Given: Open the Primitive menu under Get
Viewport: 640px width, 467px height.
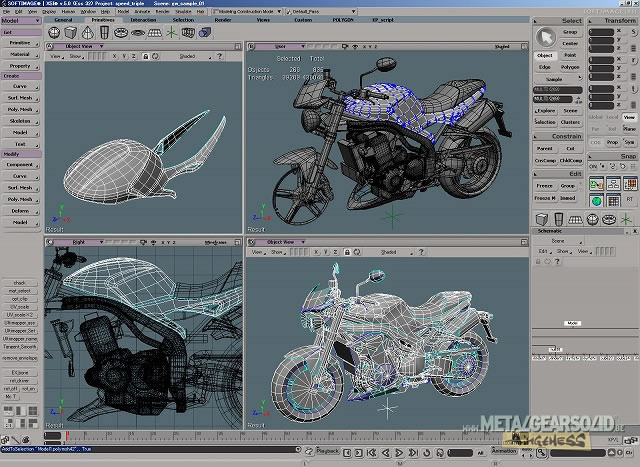Looking at the screenshot, I should (20, 43).
